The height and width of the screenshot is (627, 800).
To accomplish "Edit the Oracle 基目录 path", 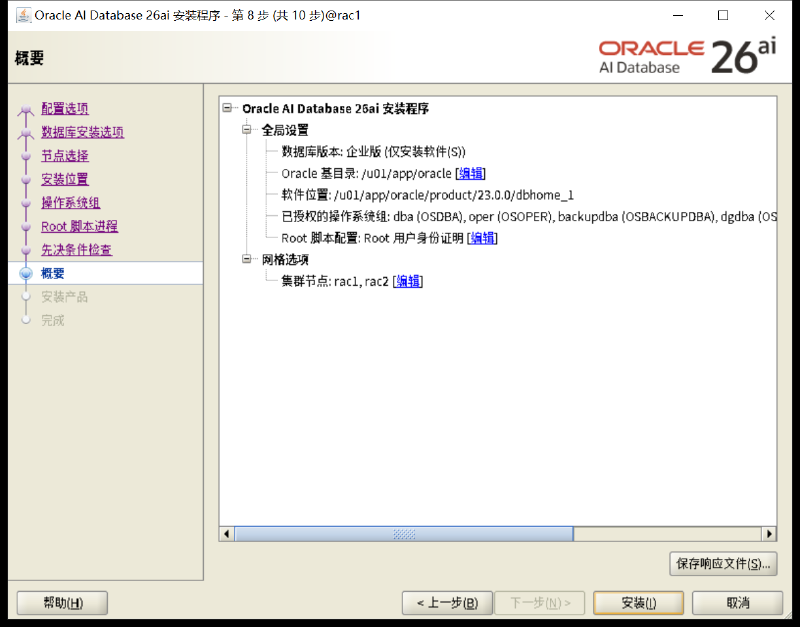I will pos(470,173).
